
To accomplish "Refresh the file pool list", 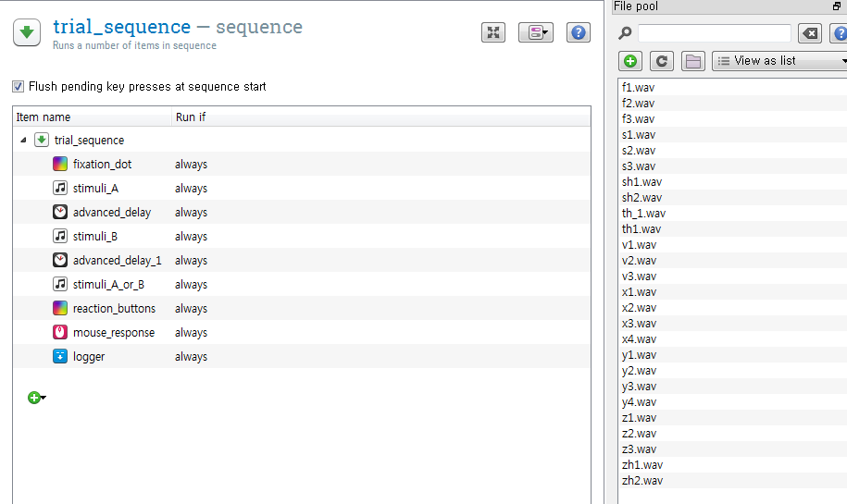I will coord(662,61).
